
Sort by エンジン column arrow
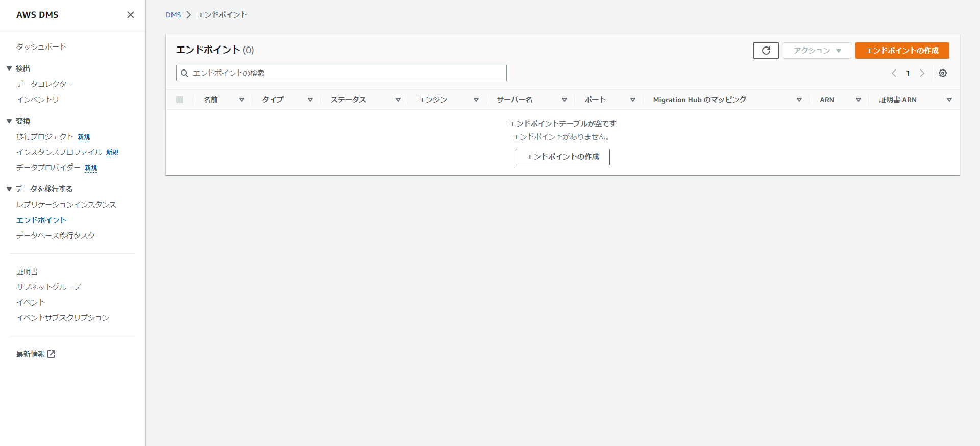pos(476,100)
